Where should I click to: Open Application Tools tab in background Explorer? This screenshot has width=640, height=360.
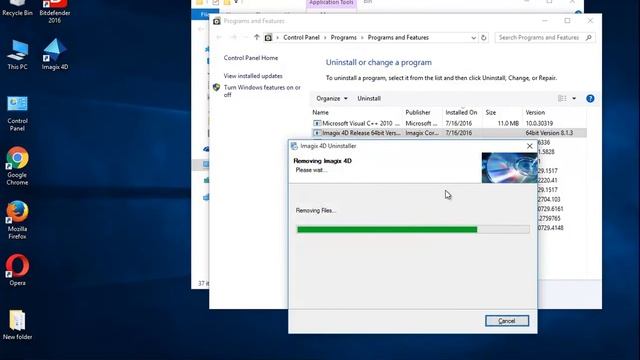331,4
